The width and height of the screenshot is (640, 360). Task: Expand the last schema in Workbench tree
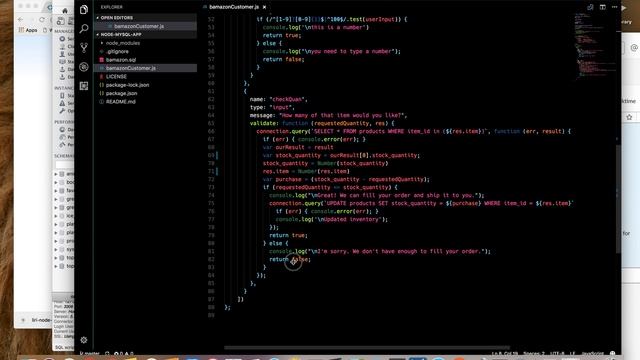(x=56, y=266)
